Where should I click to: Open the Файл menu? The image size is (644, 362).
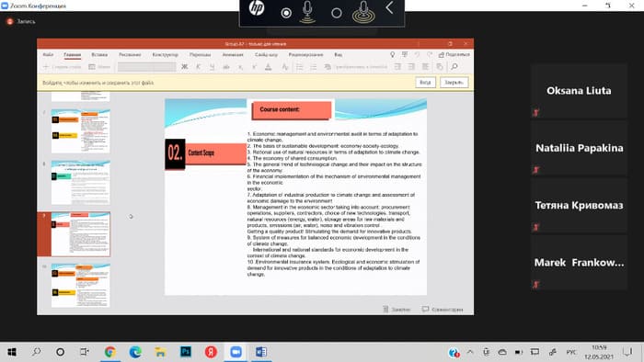point(48,54)
